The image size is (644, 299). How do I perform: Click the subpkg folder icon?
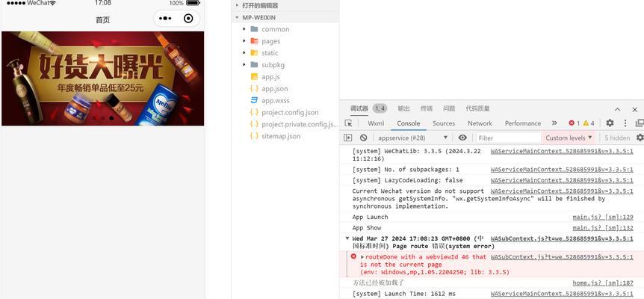click(254, 65)
